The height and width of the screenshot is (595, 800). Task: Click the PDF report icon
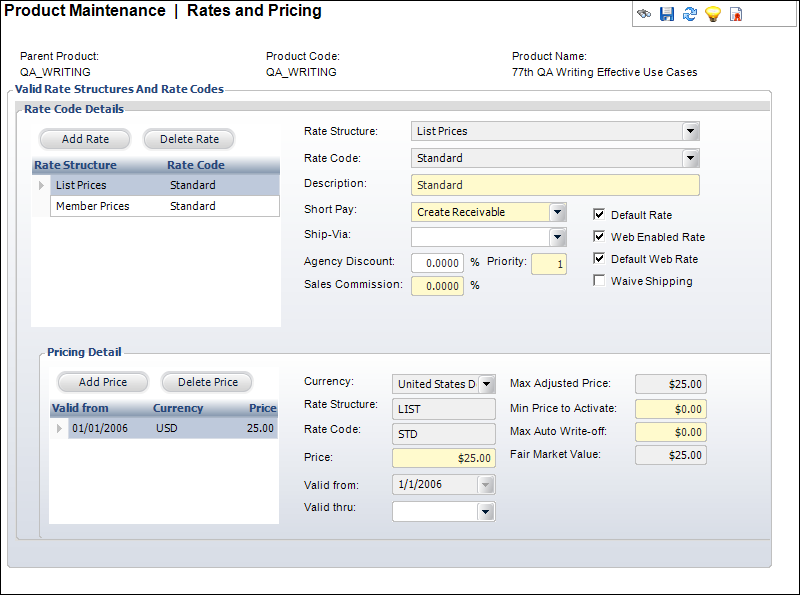(736, 14)
